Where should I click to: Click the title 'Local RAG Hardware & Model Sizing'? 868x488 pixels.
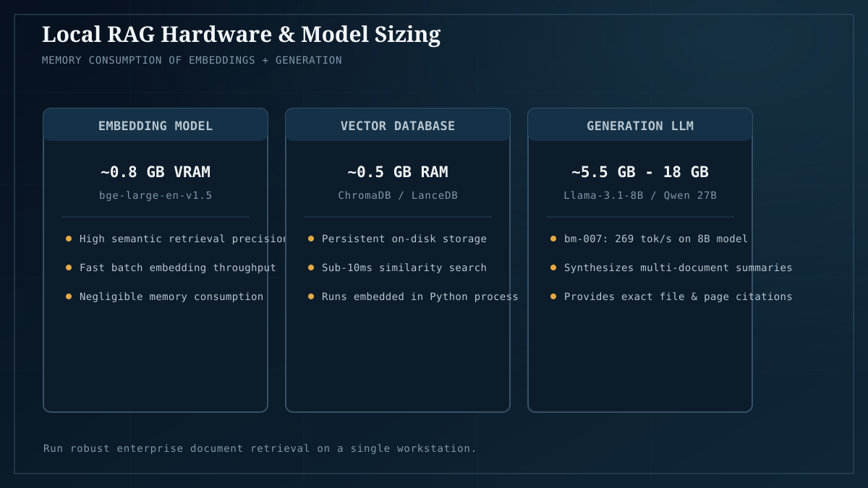click(241, 34)
